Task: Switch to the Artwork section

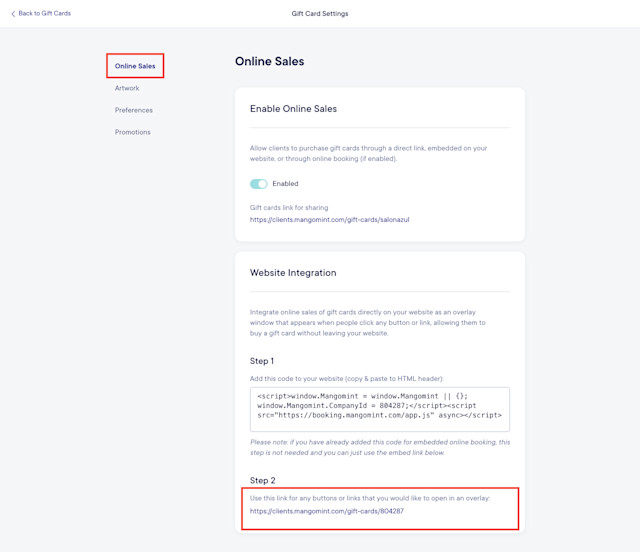Action: point(127,88)
